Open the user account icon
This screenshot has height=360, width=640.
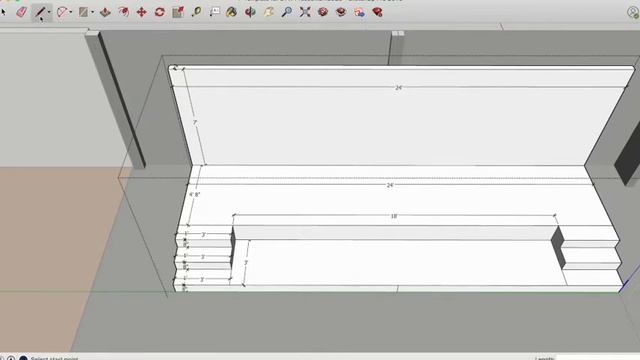tap(633, 12)
